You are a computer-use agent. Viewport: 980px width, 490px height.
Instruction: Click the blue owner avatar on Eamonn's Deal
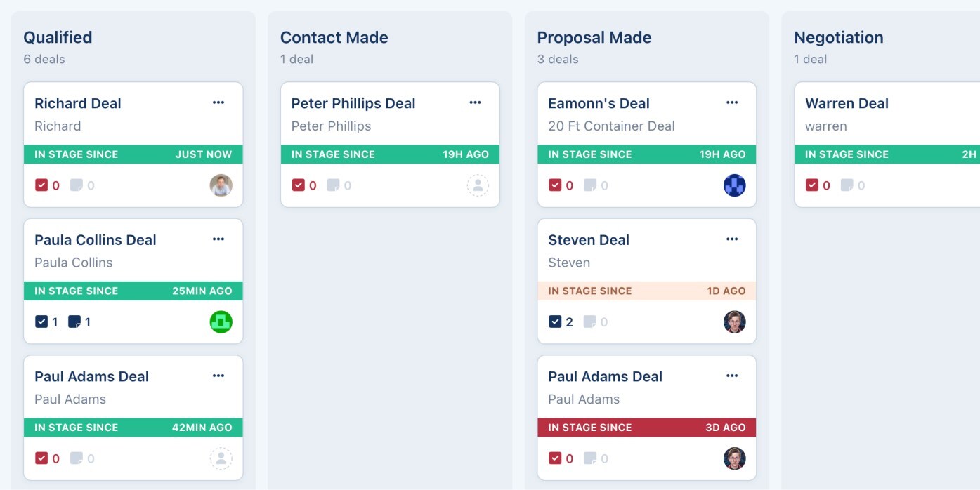[x=734, y=185]
